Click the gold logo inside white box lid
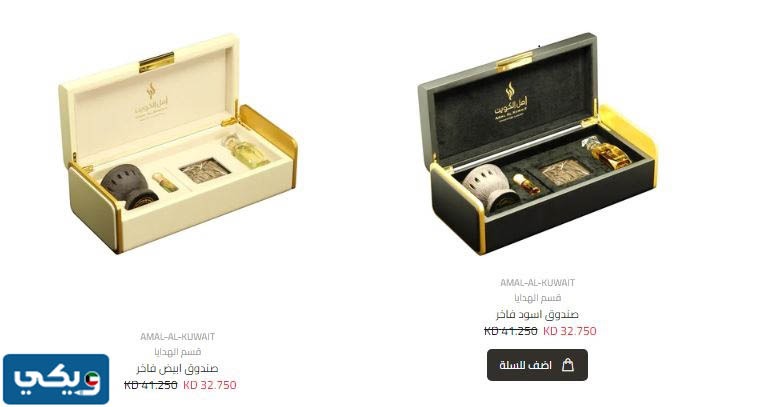This screenshot has height=407, width=778. click(x=151, y=101)
